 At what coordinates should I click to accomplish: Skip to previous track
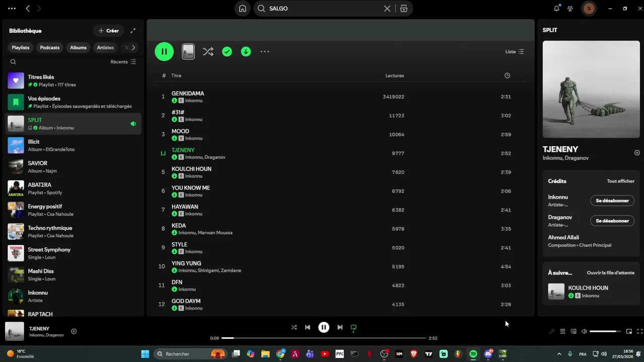point(307,327)
